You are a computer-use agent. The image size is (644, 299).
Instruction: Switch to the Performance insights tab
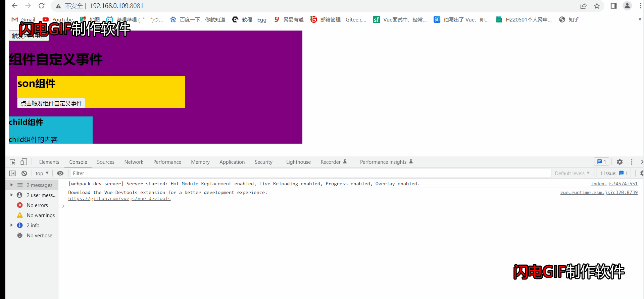coord(386,162)
